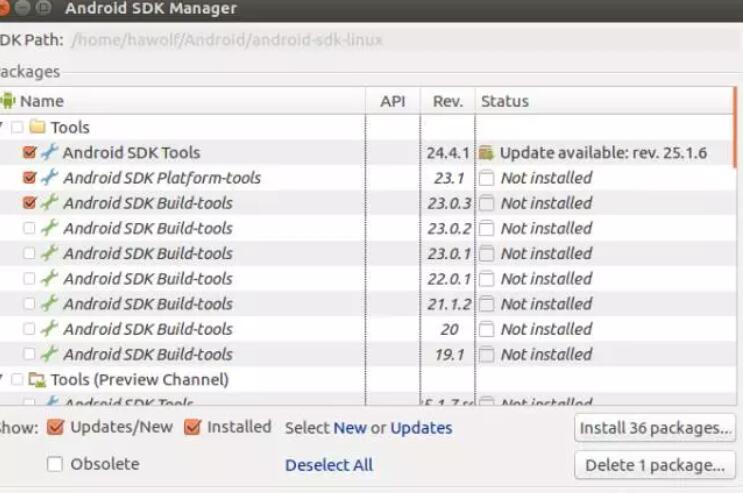Click revision value 22.0.1
The image size is (744, 493).
449,279
